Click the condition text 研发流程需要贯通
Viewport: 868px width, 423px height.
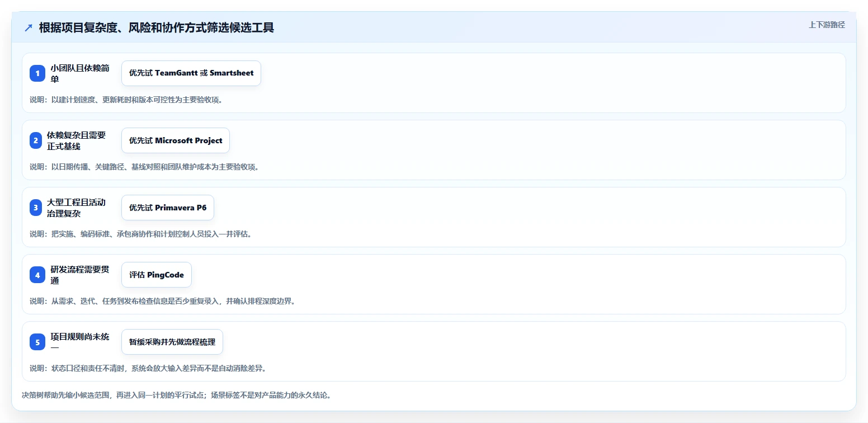80,275
